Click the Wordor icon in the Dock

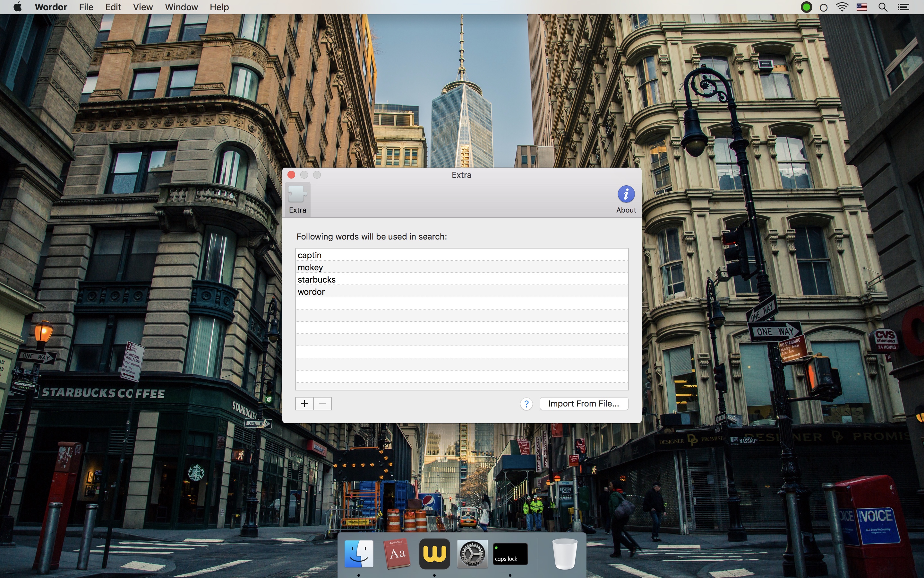coord(434,554)
